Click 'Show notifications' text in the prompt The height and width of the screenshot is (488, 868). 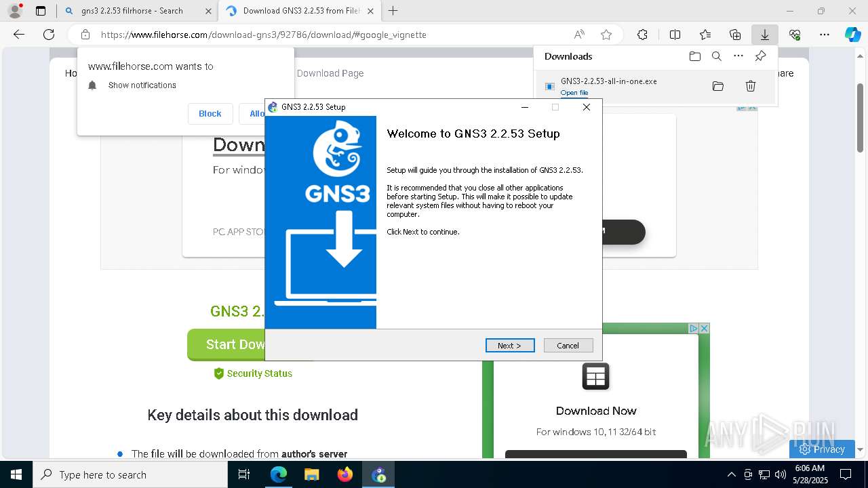click(142, 85)
